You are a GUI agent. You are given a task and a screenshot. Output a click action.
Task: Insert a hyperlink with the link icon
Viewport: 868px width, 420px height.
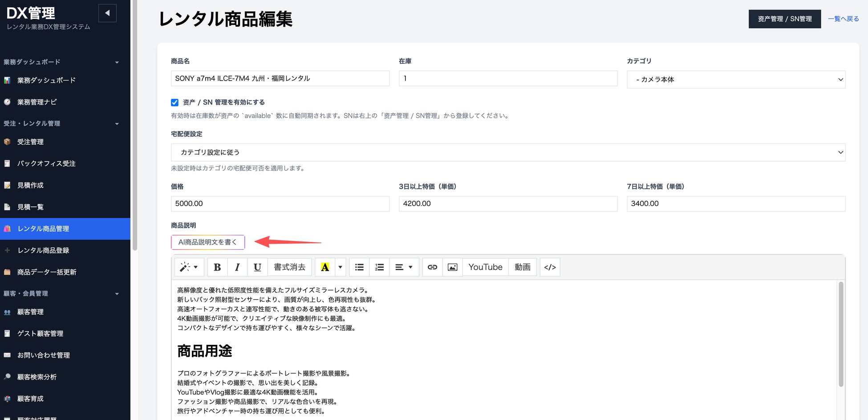click(432, 267)
